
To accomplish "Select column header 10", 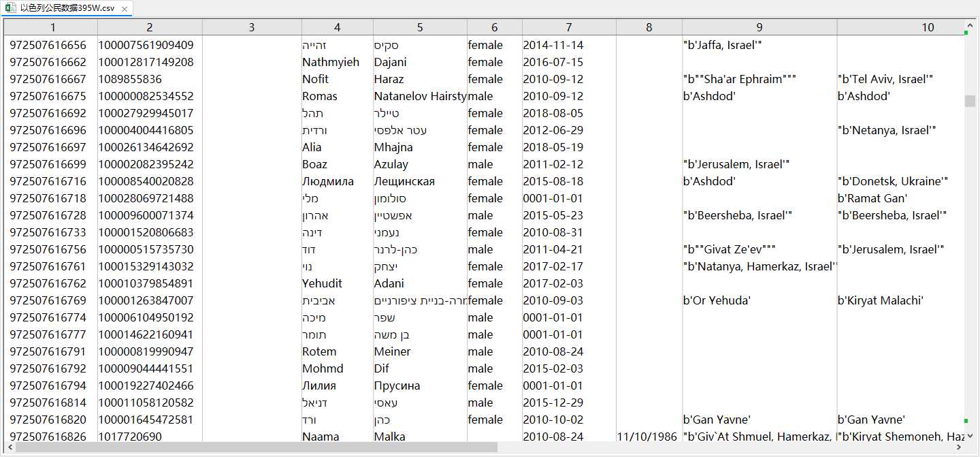I will (900, 27).
